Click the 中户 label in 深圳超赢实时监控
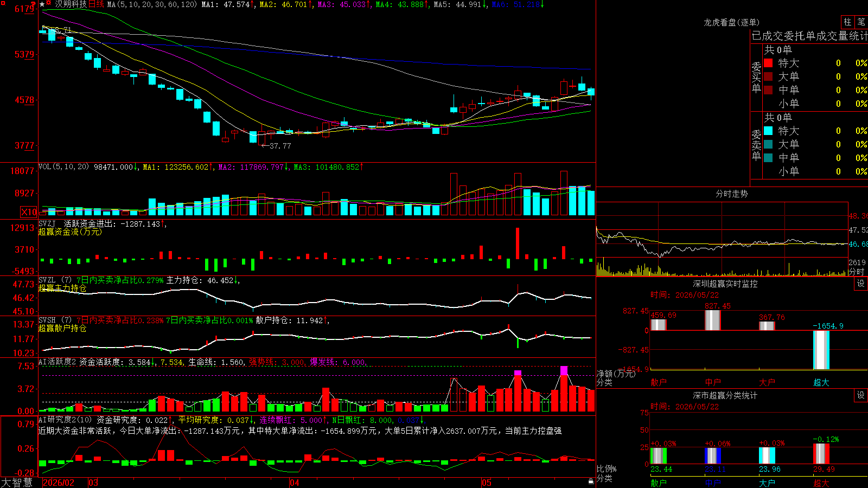868x488 pixels. pyautogui.click(x=713, y=382)
